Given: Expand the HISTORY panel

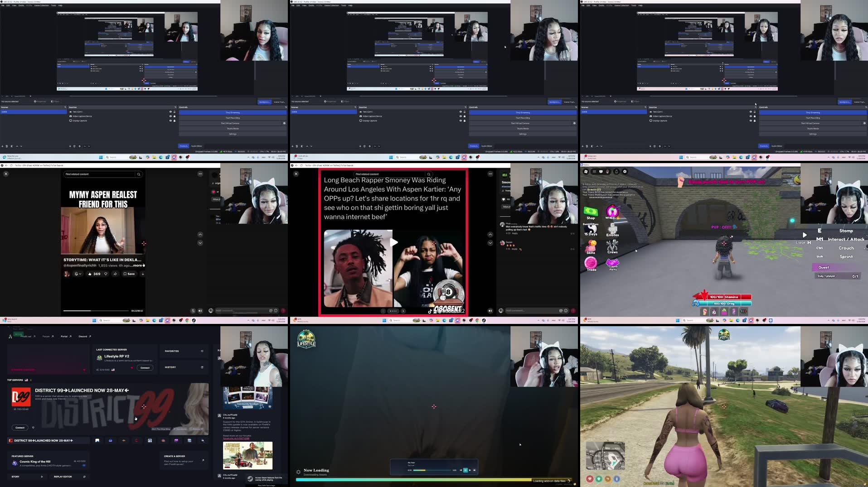Looking at the screenshot, I should [x=184, y=367].
